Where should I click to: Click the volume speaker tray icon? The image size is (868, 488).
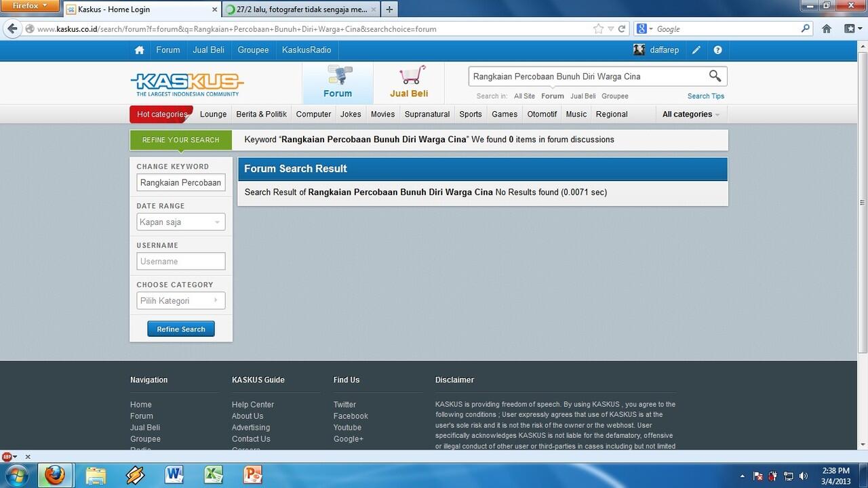(x=804, y=476)
